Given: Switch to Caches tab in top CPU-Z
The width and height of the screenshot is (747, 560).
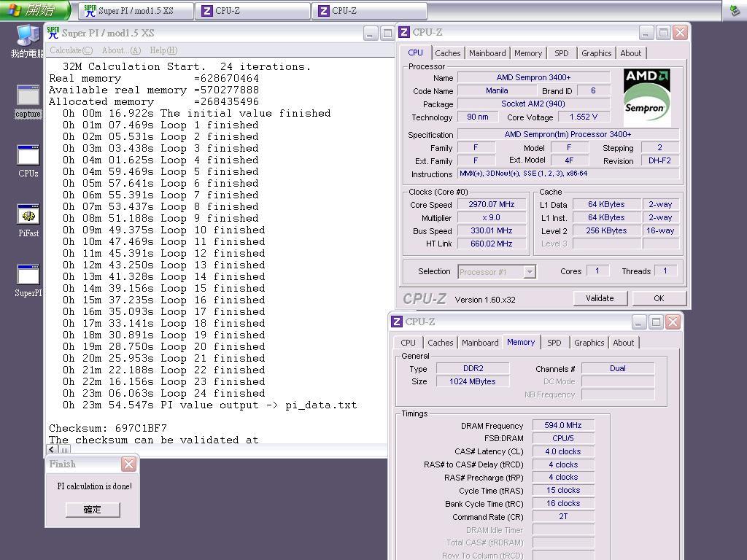Looking at the screenshot, I should point(447,53).
